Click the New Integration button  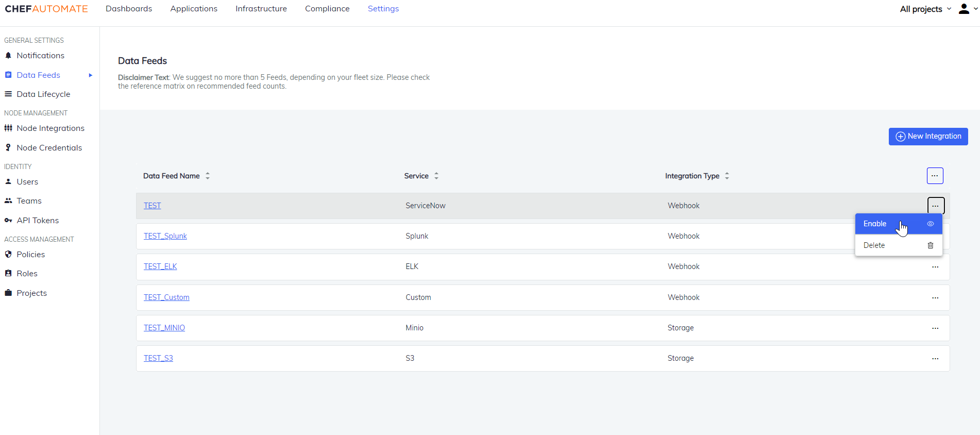[928, 137]
